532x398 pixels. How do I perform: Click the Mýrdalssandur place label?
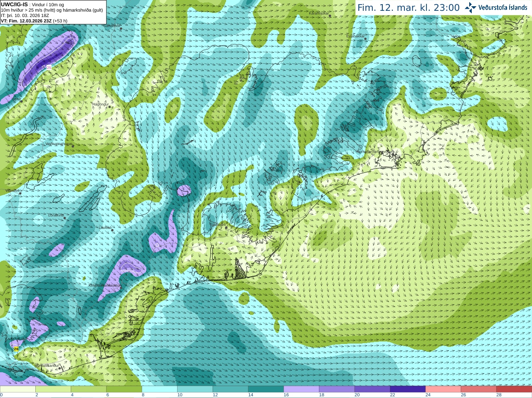tap(47, 366)
